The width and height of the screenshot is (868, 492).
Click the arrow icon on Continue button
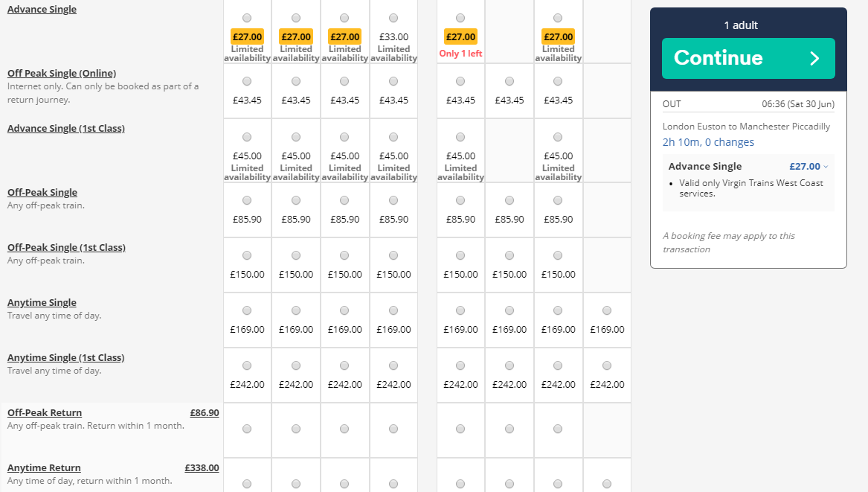tap(814, 58)
